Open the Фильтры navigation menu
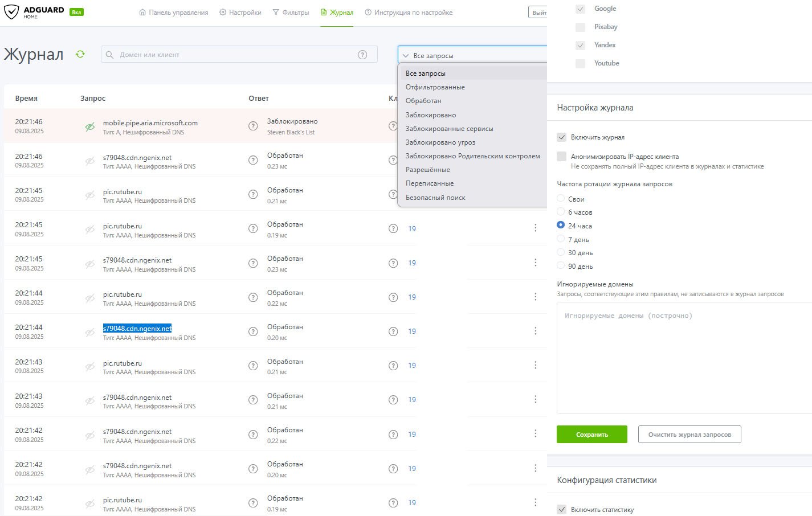This screenshot has height=516, width=812. 291,13
